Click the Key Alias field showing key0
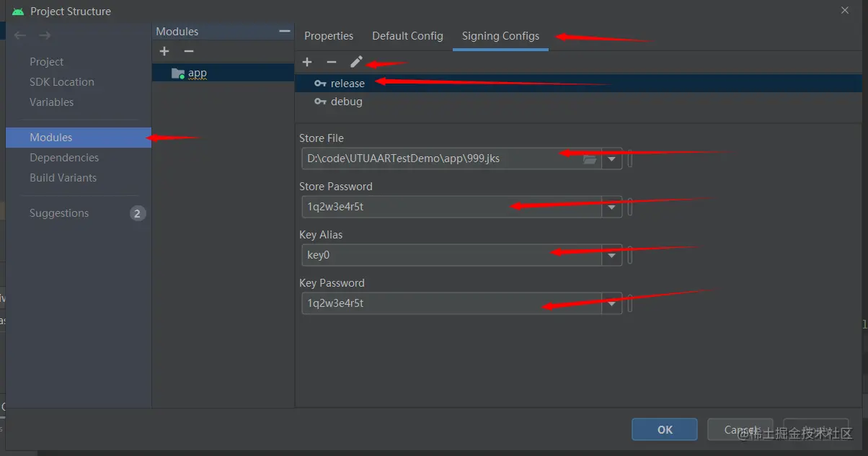 [x=452, y=256]
